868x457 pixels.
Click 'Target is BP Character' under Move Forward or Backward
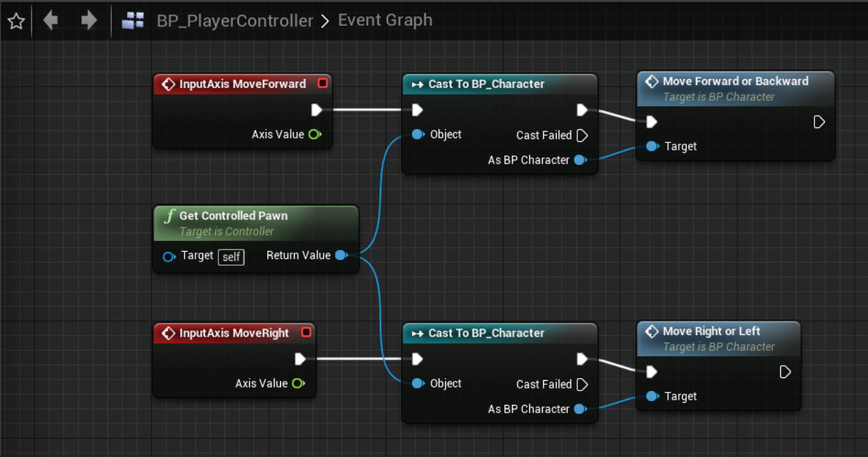tap(719, 97)
